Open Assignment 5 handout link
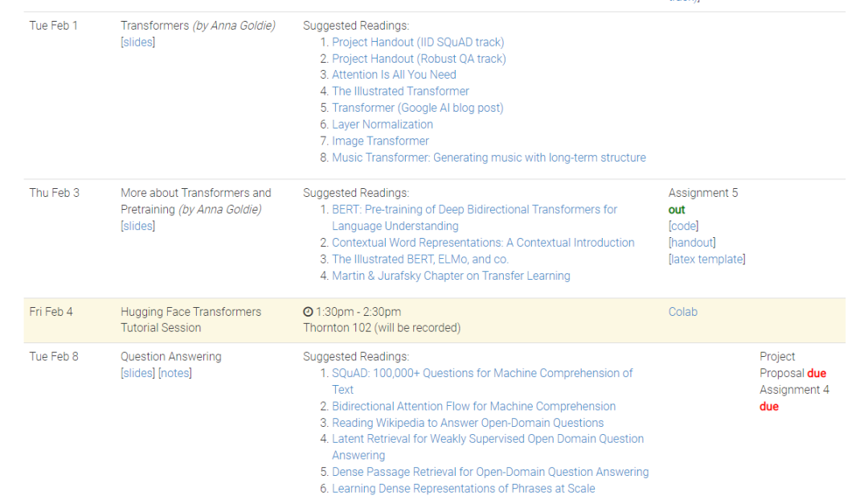Viewport: 868px width, 504px height. tap(692, 243)
